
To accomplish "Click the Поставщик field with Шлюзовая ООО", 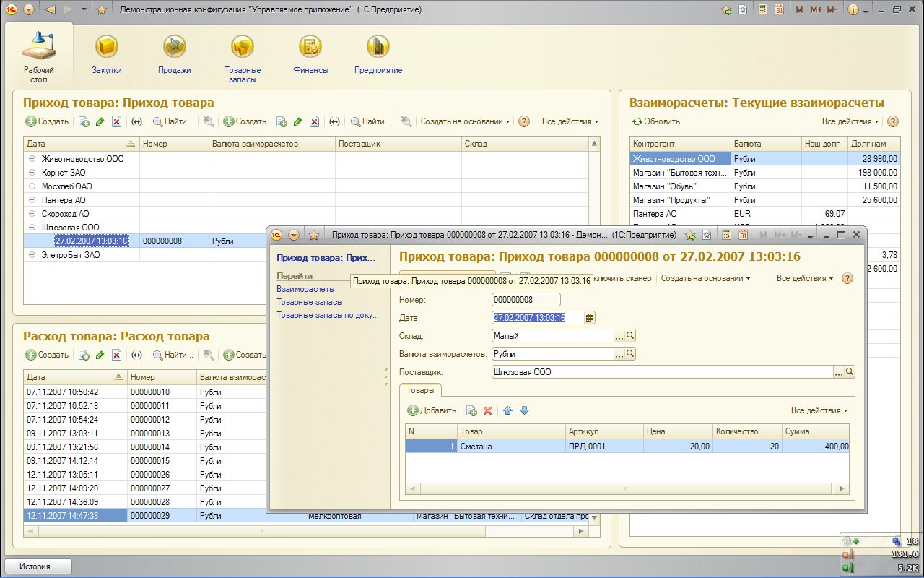I will coord(662,371).
